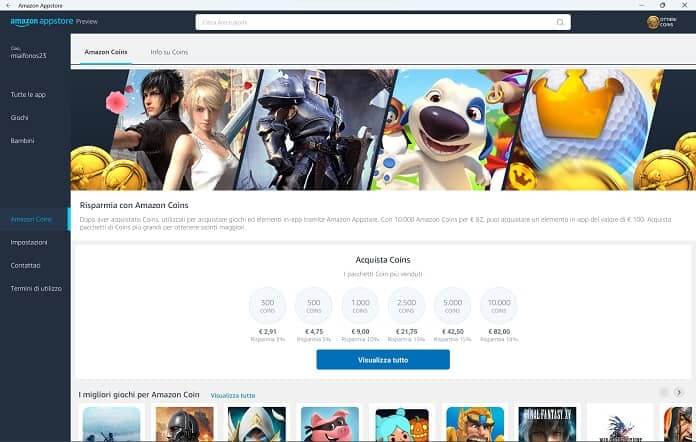Open the blue-haired girl pumpkin game thumbnail
Image resolution: width=696 pixels, height=442 pixels.
(402, 424)
